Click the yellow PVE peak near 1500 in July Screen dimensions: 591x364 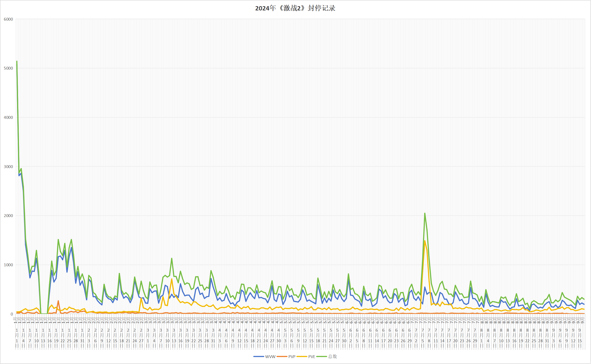point(425,241)
